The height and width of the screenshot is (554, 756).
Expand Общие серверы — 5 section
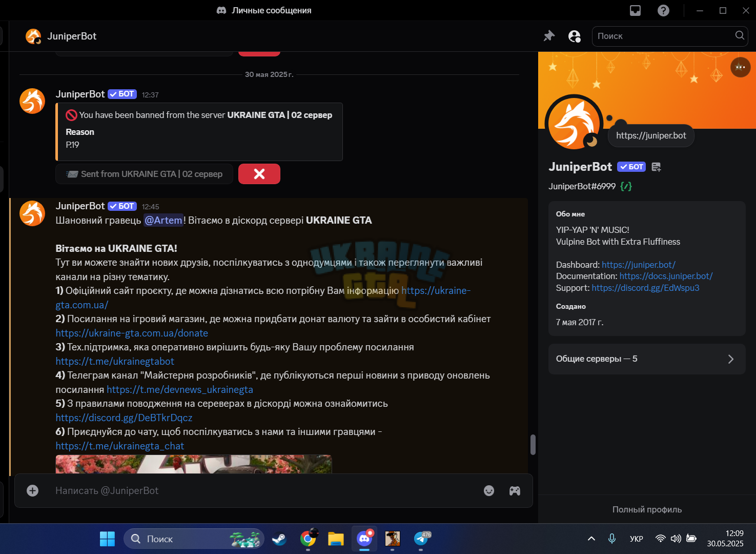[x=647, y=359]
